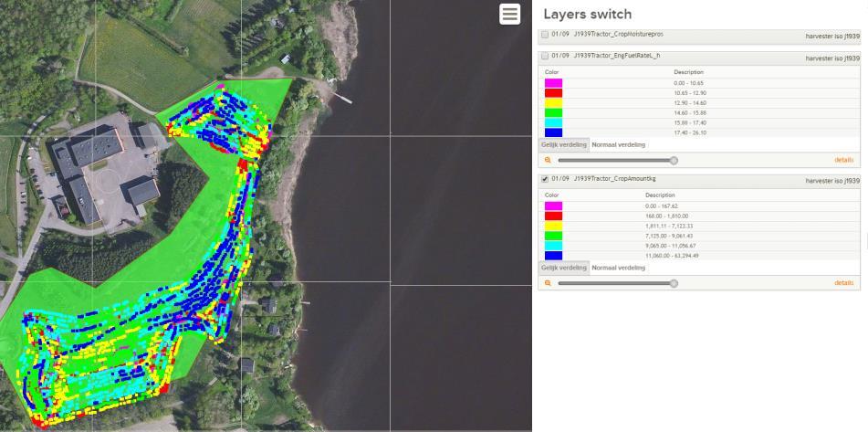This screenshot has width=868, height=432.
Task: Click opacity slider handle for EngFuelRateL_h layer
Action: [x=674, y=161]
